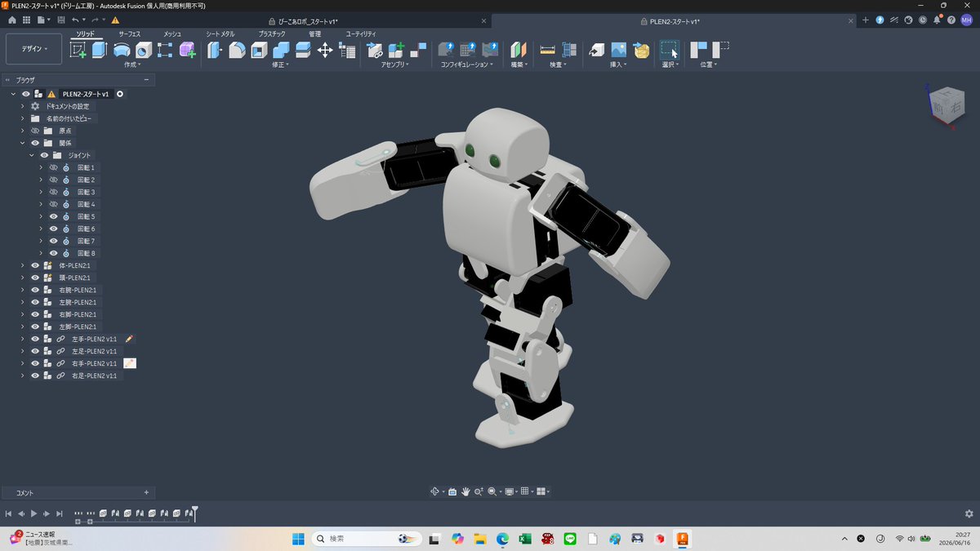This screenshot has width=980, height=551.
Task: Open the 修正 dropdown menu
Action: [280, 64]
